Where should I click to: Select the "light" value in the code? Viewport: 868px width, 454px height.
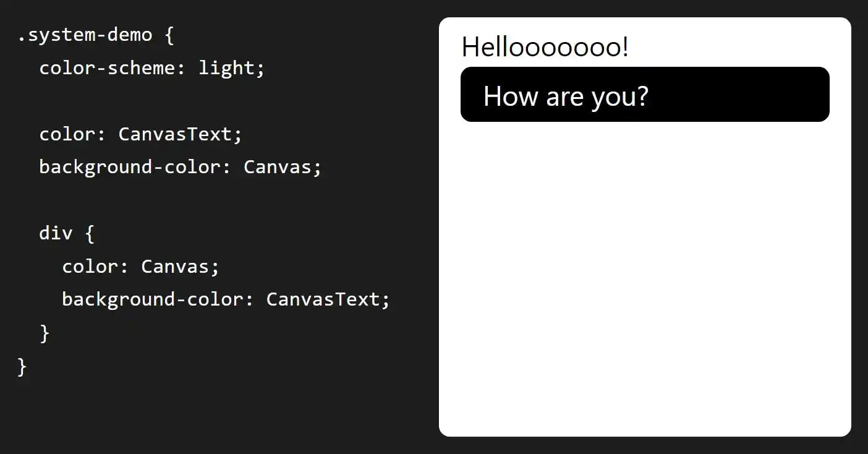click(226, 68)
